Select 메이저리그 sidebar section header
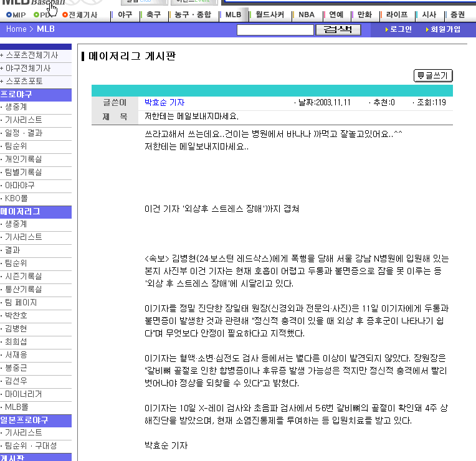Viewport: 476px width, 461px height. click(x=36, y=212)
